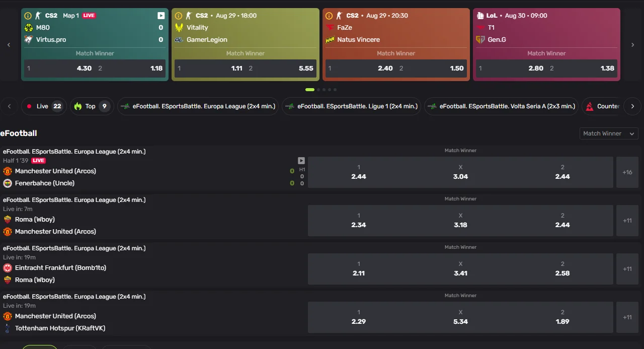Bet on Natus Vincere at odds 1.50

432,68
